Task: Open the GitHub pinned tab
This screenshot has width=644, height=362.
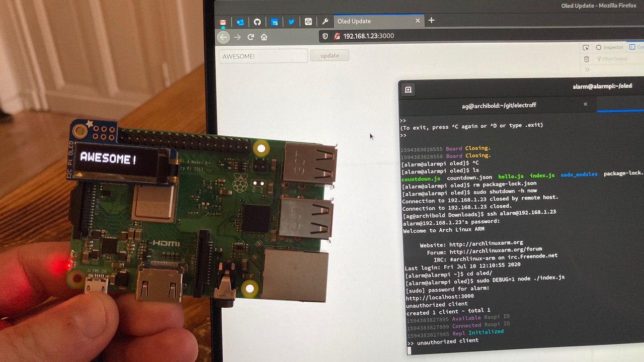Action: 258,22
